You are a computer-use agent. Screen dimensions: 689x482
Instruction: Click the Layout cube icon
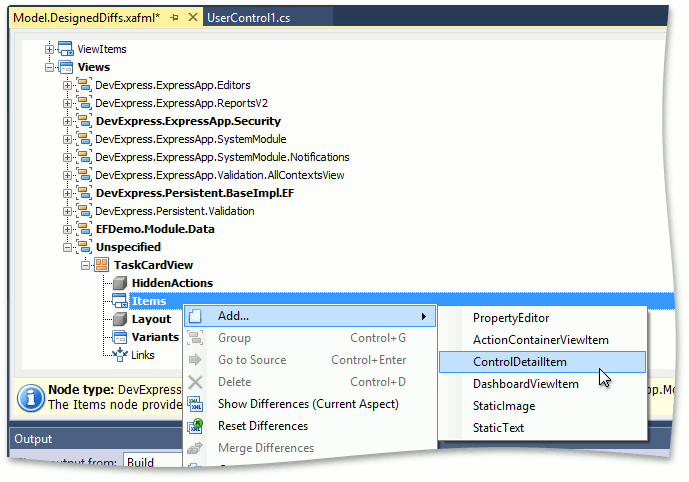(x=120, y=319)
